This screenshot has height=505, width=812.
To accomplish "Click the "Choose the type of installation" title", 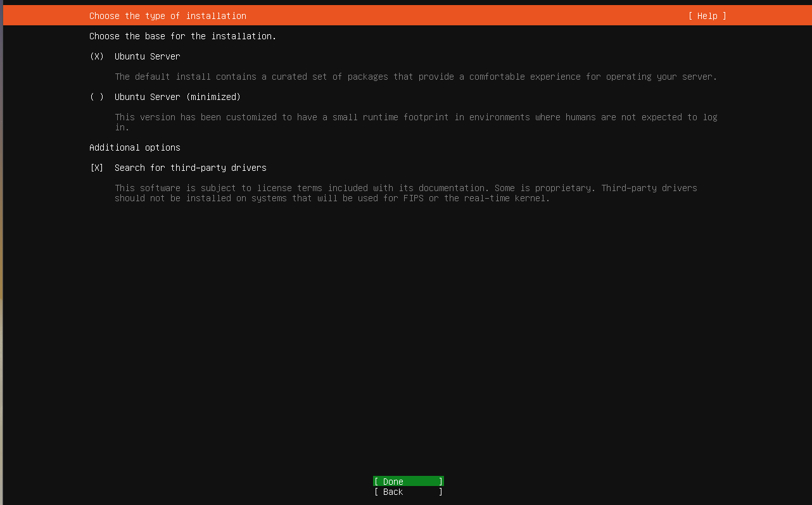I will 167,16.
